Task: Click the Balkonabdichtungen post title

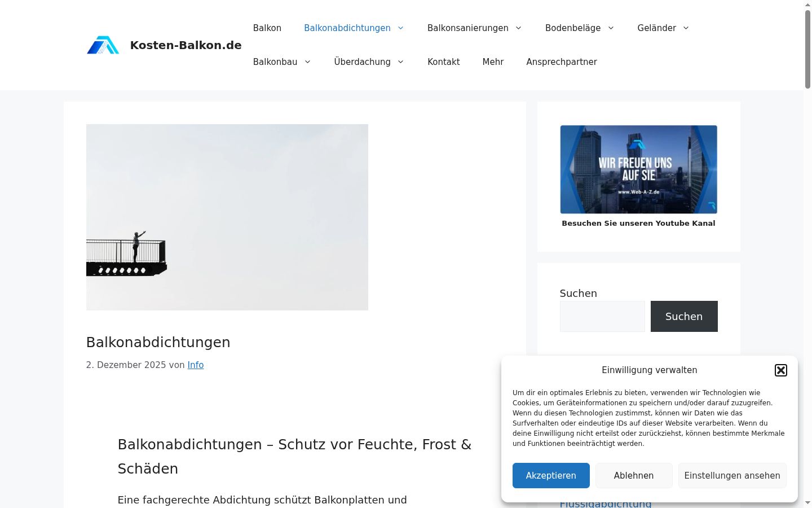Action: (158, 342)
